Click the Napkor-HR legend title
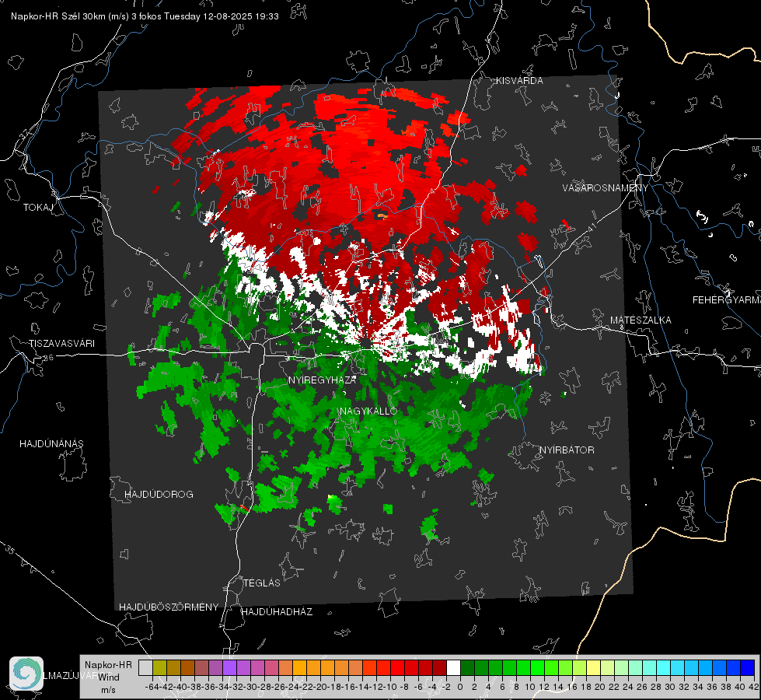Viewport: 761px width, 700px height. [x=108, y=665]
